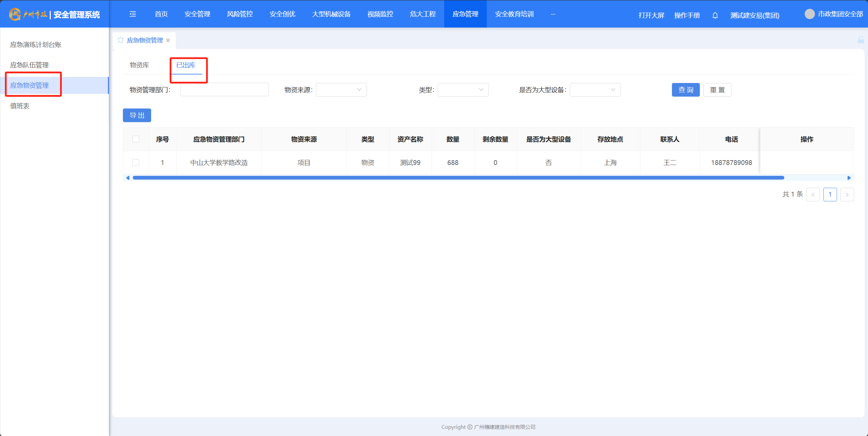
Task: Open notifications via the bell icon
Action: click(715, 15)
